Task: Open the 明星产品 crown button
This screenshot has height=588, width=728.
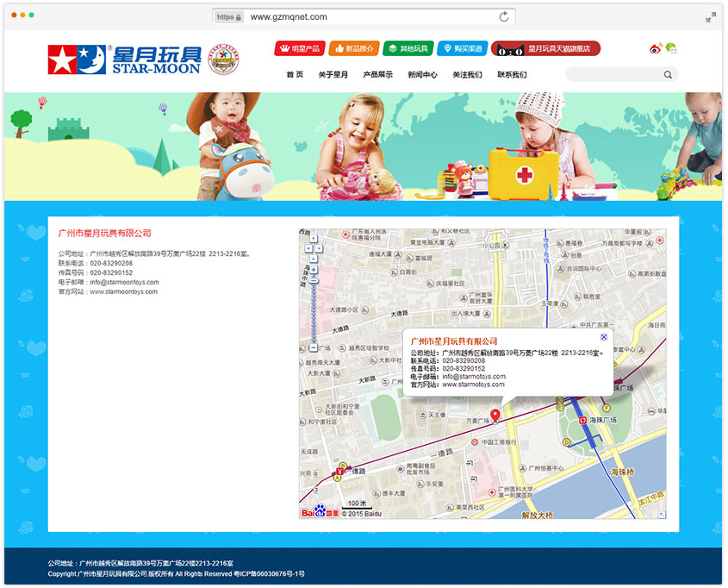Action: pyautogui.click(x=300, y=48)
